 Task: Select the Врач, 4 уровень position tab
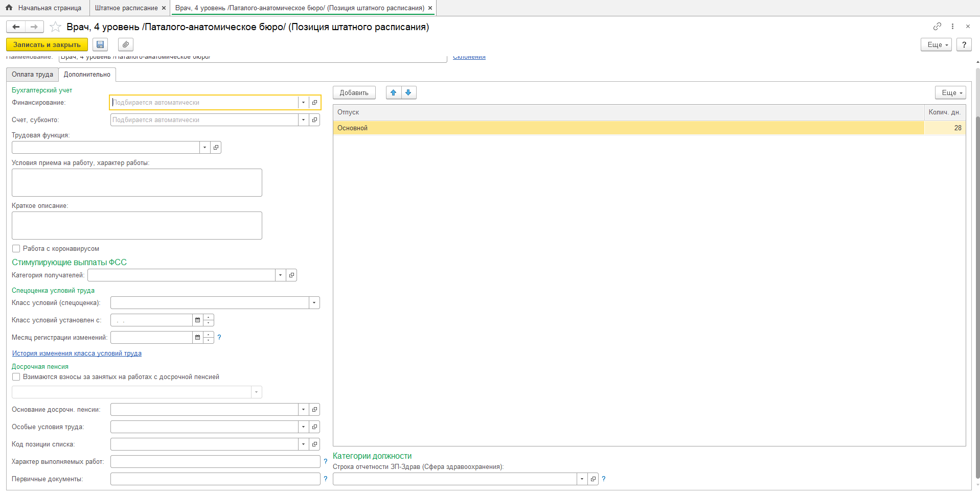click(x=300, y=8)
